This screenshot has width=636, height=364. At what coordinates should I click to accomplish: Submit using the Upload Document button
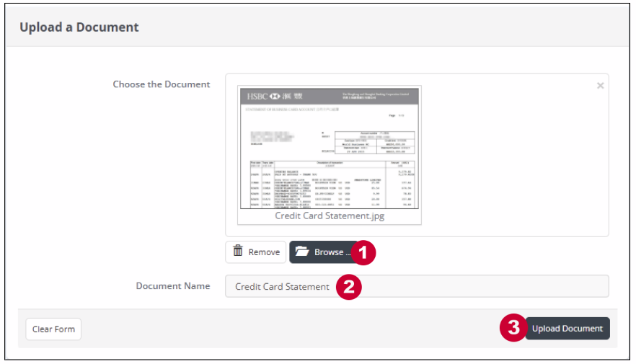click(567, 329)
